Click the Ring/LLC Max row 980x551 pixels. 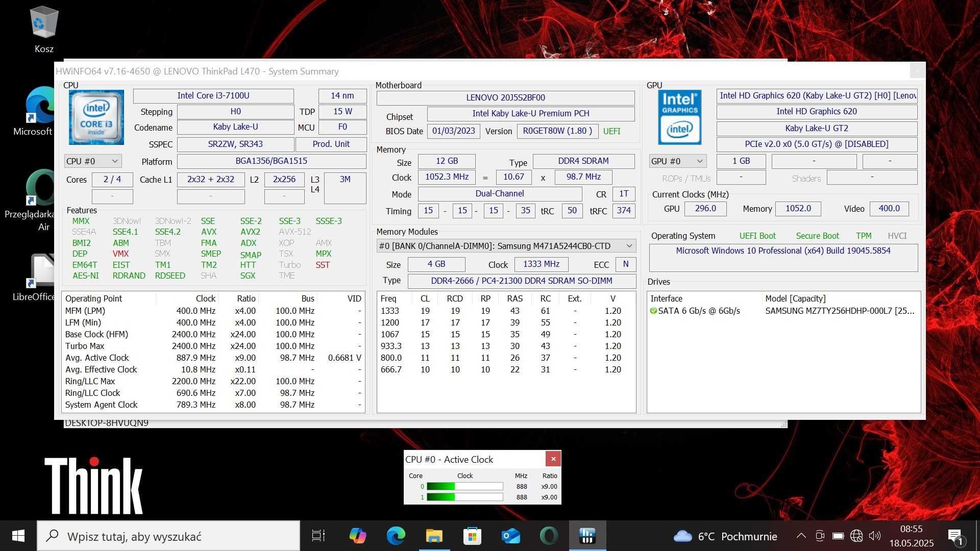213,381
